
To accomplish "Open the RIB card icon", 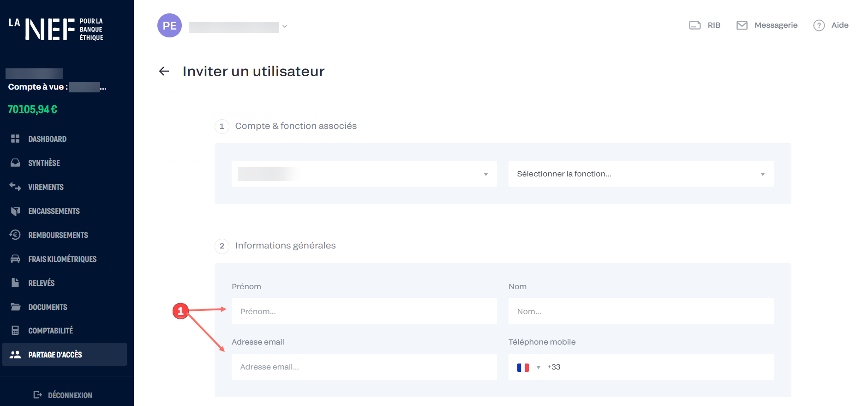I will click(x=694, y=25).
